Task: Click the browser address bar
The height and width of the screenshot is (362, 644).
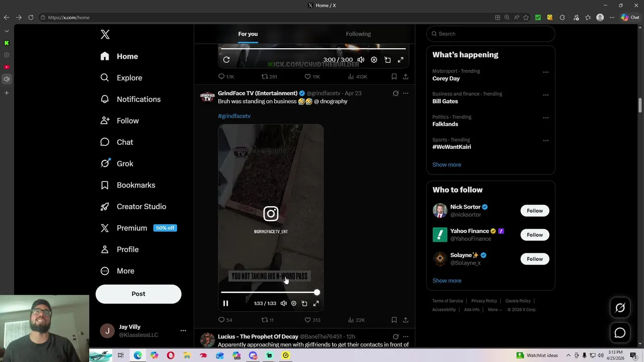Action: pyautogui.click(x=267, y=17)
